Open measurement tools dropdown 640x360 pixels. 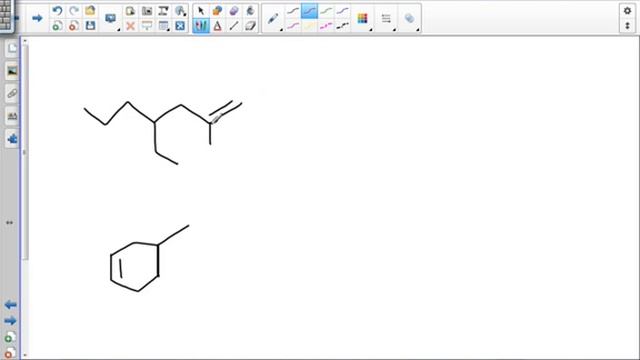point(180,11)
